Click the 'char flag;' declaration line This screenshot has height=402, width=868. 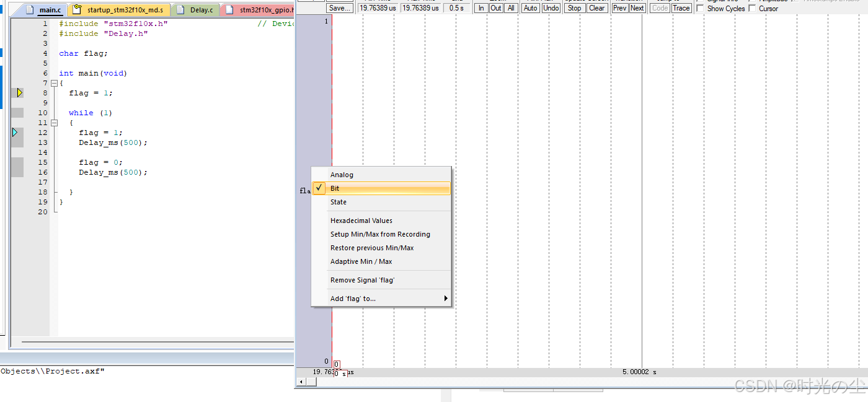point(83,53)
